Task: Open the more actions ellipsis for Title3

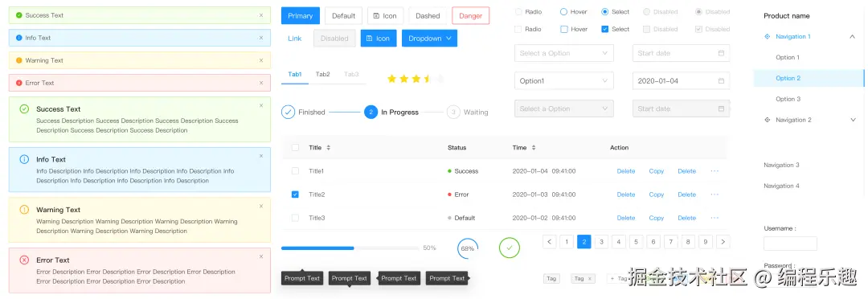Action: coord(714,218)
